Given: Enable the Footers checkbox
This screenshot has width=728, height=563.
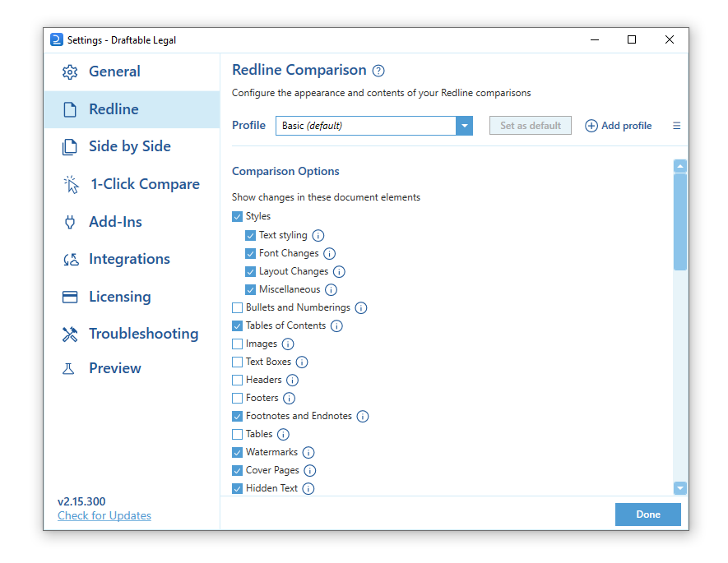Looking at the screenshot, I should pos(237,399).
